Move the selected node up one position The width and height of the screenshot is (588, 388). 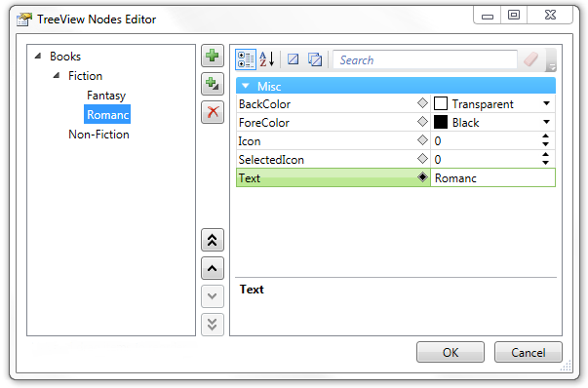tap(213, 268)
